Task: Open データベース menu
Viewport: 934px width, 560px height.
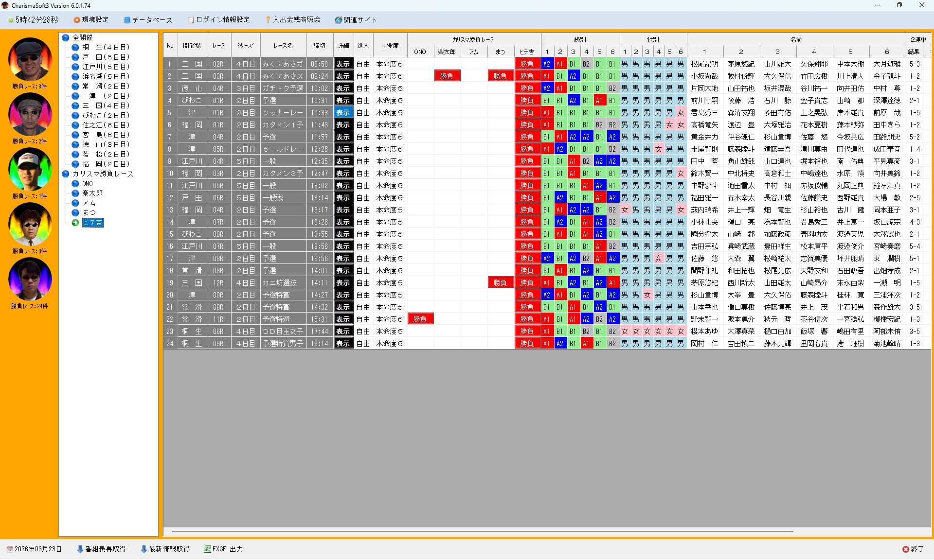Action: pyautogui.click(x=148, y=20)
